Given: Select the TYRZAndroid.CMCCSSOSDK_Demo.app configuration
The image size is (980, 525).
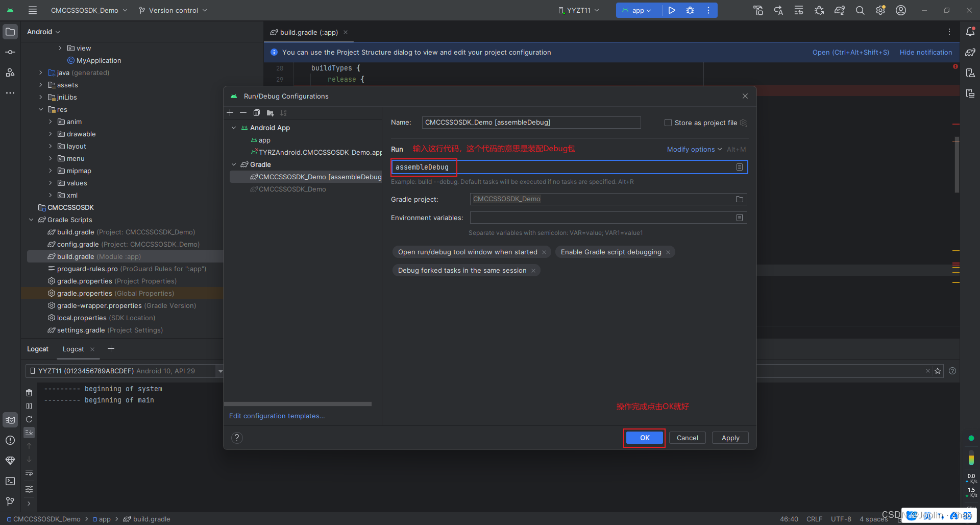Looking at the screenshot, I should [316, 152].
